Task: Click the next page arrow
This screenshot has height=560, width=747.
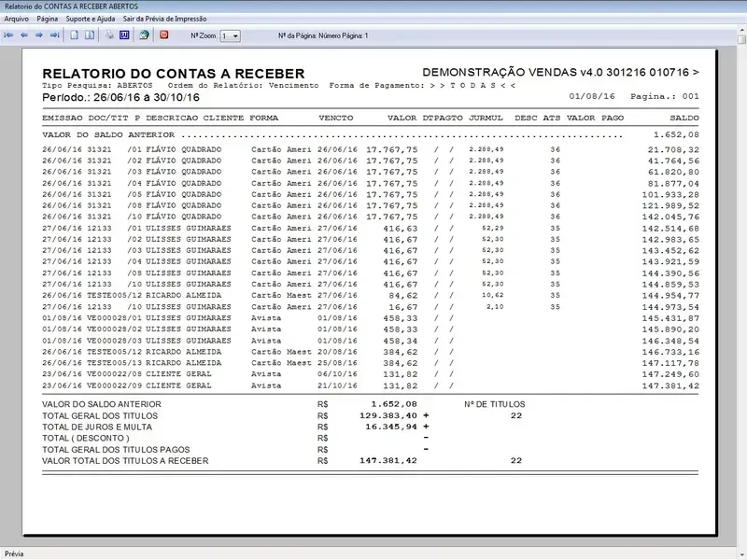Action: tap(39, 35)
